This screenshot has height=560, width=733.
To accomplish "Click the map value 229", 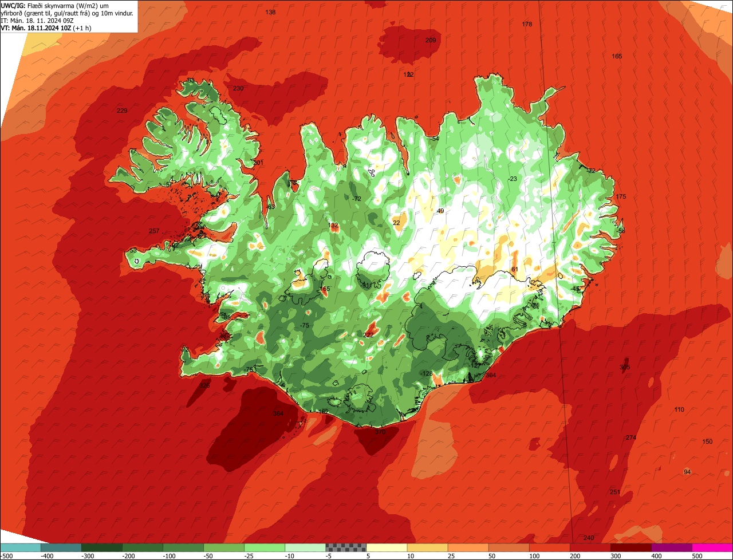I will (x=122, y=111).
